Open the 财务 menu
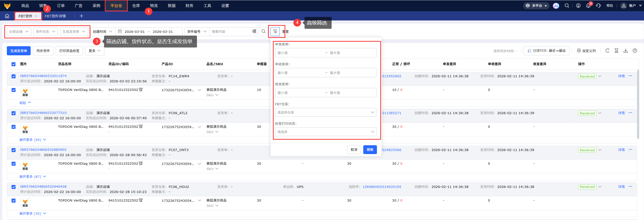 pyautogui.click(x=189, y=6)
